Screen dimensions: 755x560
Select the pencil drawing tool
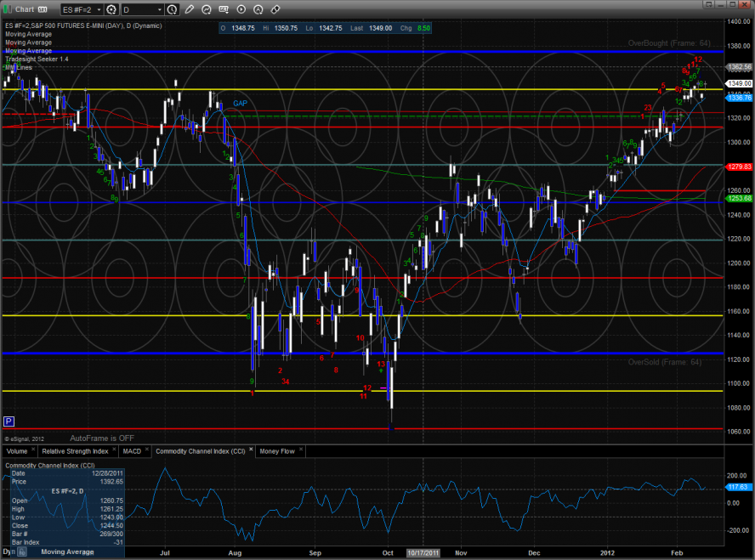(190, 9)
